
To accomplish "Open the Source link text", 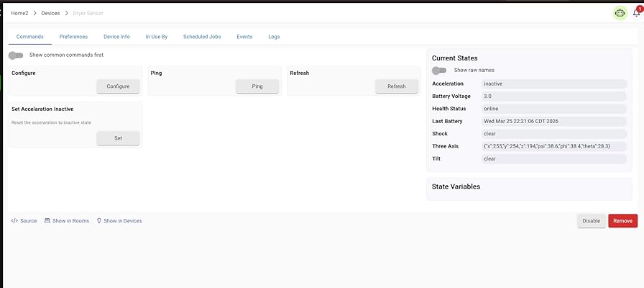I will click(28, 221).
